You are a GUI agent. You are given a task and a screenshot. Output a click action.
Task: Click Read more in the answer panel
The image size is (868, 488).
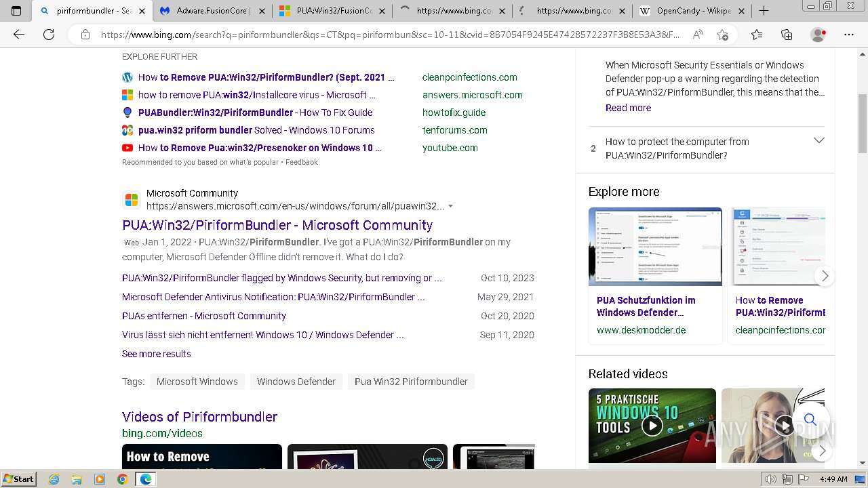[628, 108]
